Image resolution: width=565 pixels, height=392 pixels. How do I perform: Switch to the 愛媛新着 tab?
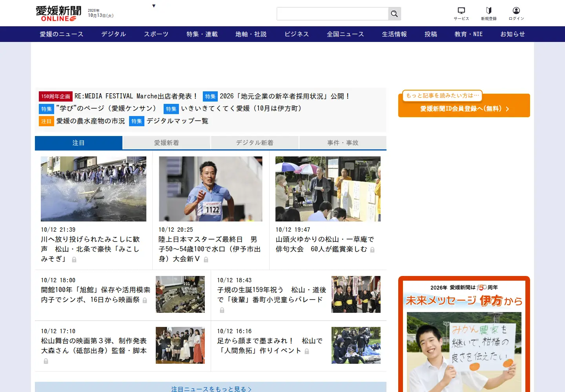click(167, 143)
